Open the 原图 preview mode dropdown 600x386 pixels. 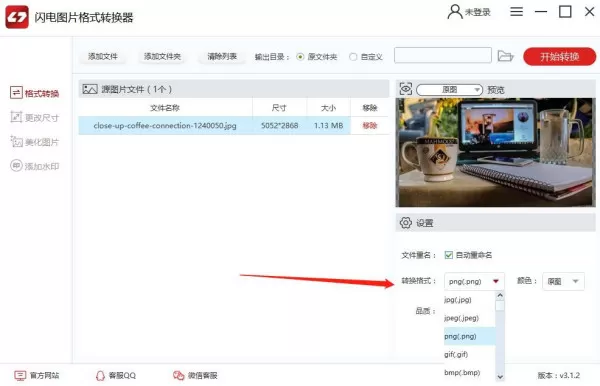coord(449,90)
